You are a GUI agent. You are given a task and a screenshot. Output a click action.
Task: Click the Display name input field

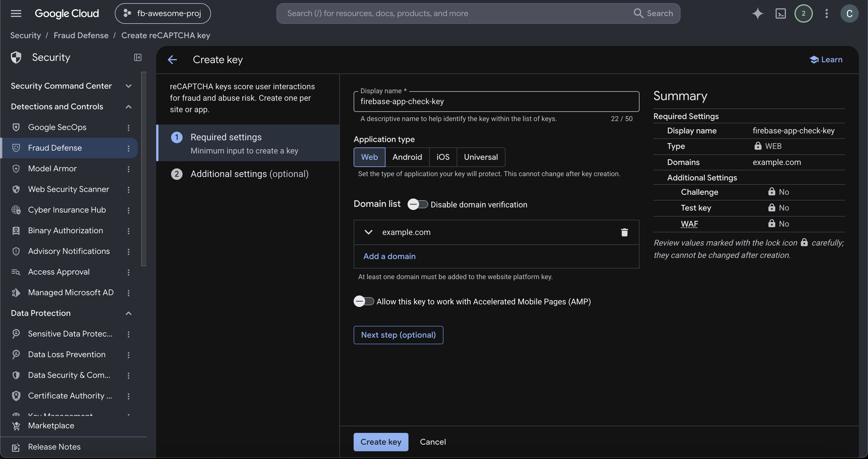click(x=496, y=101)
